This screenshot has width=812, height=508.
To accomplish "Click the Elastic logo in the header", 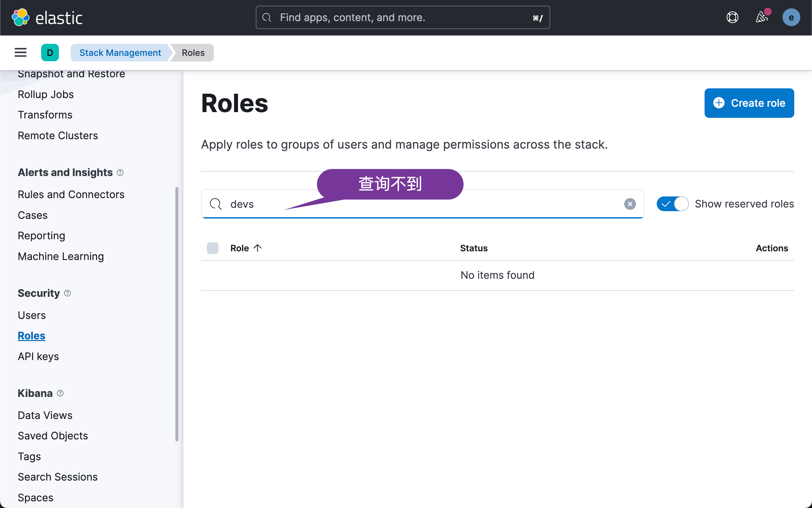I will [x=47, y=17].
